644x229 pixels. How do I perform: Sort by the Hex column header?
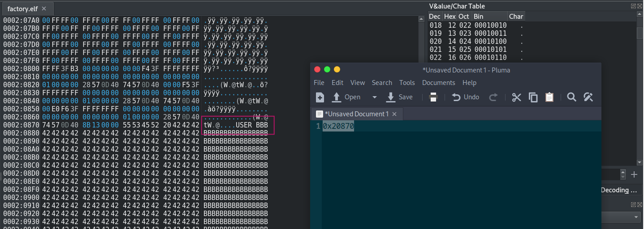(x=450, y=17)
